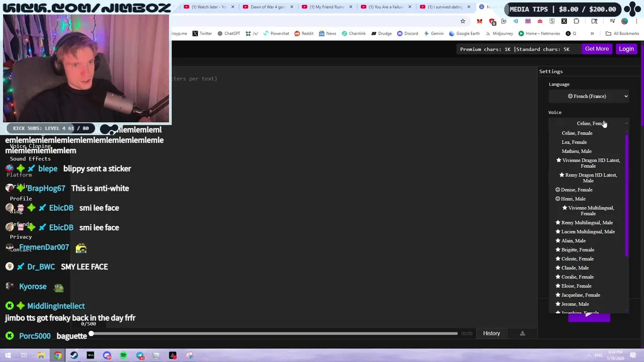Open the All Bookmarks folder
This screenshot has width=644, height=362.
(622, 34)
